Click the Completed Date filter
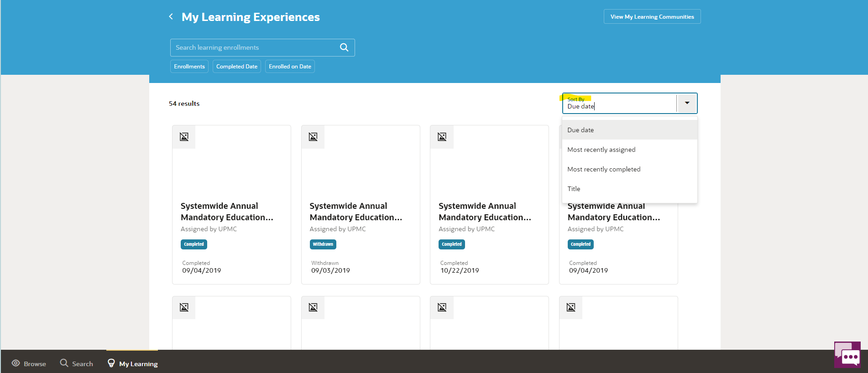Viewport: 868px width, 373px height. (237, 67)
